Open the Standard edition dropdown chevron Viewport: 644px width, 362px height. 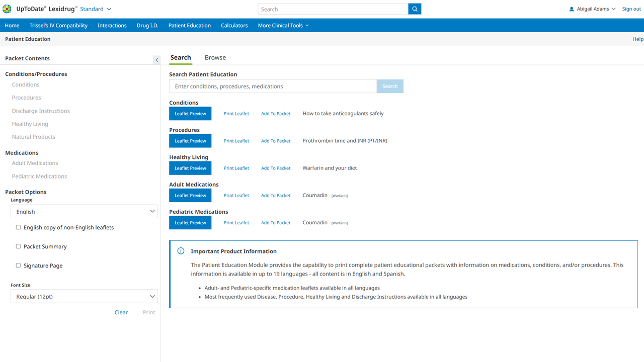click(x=109, y=9)
